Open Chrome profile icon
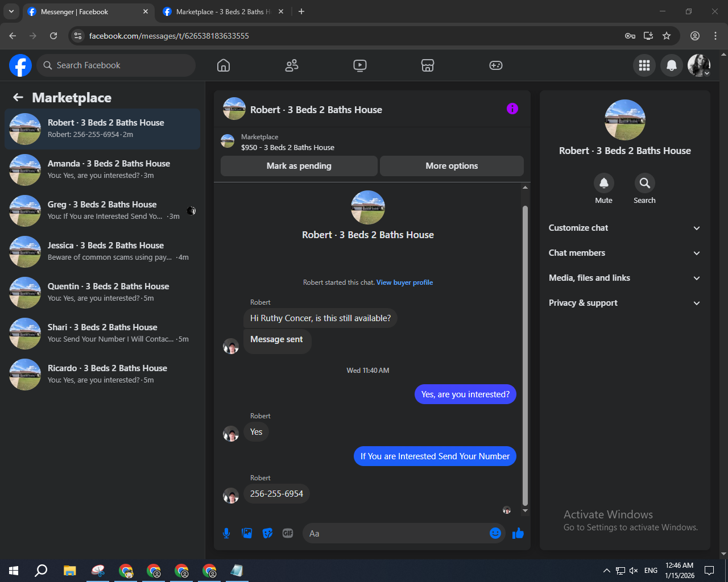This screenshot has width=728, height=582. pos(695,36)
